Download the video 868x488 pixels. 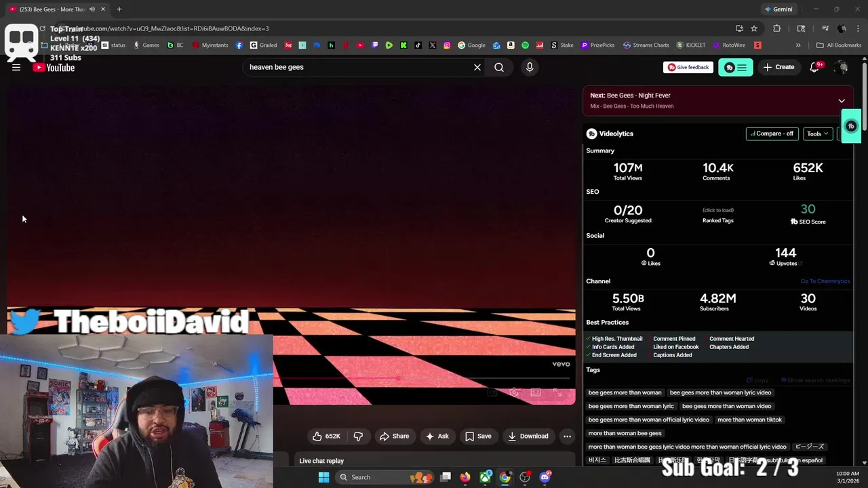528,436
